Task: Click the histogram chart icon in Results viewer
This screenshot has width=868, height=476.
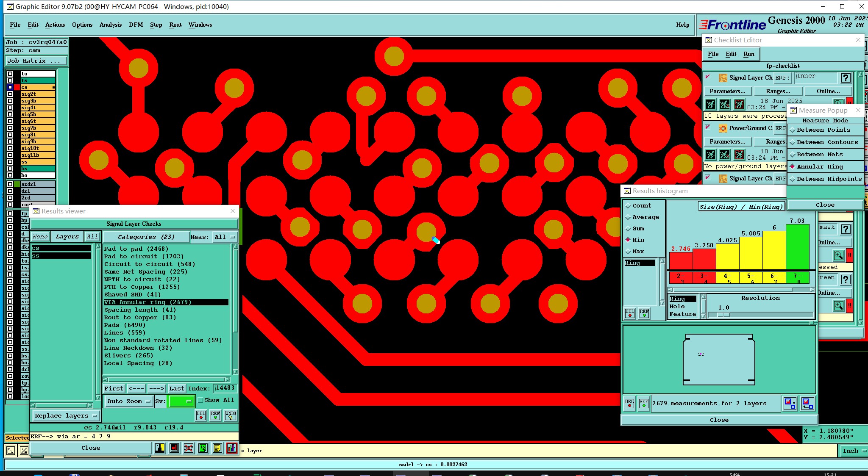Action: 232,448
